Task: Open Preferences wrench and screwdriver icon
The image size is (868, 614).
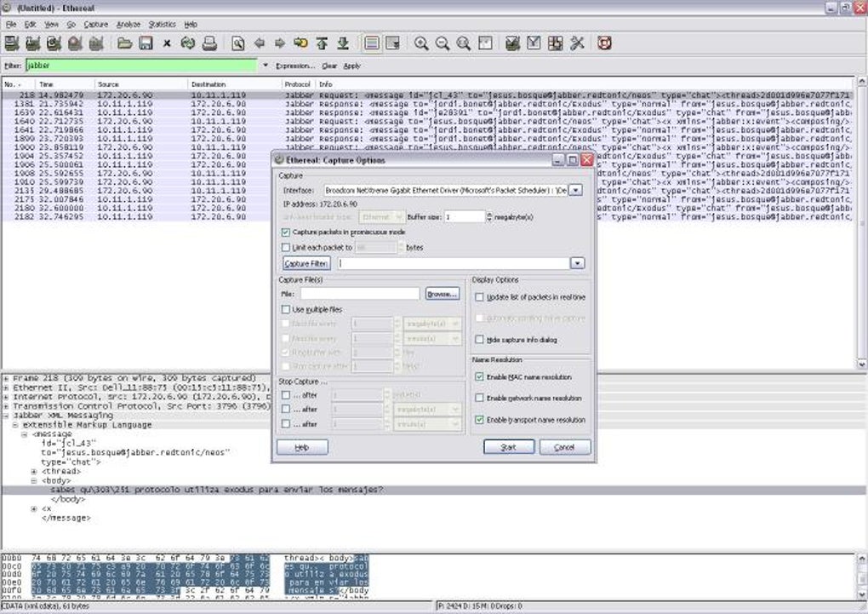Action: [x=577, y=43]
